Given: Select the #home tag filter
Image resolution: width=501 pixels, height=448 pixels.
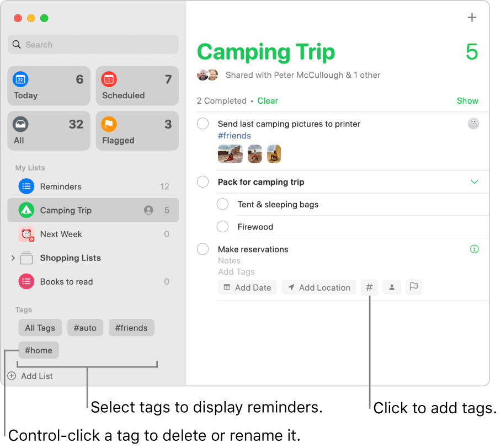Looking at the screenshot, I should pos(39,350).
